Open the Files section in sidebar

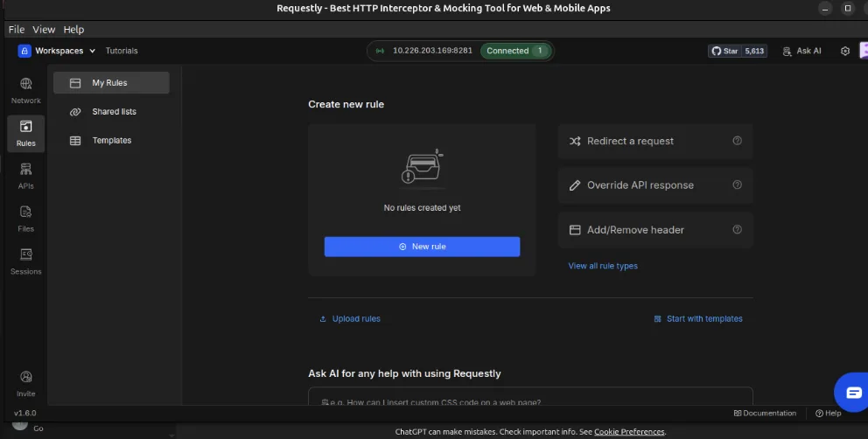click(26, 219)
